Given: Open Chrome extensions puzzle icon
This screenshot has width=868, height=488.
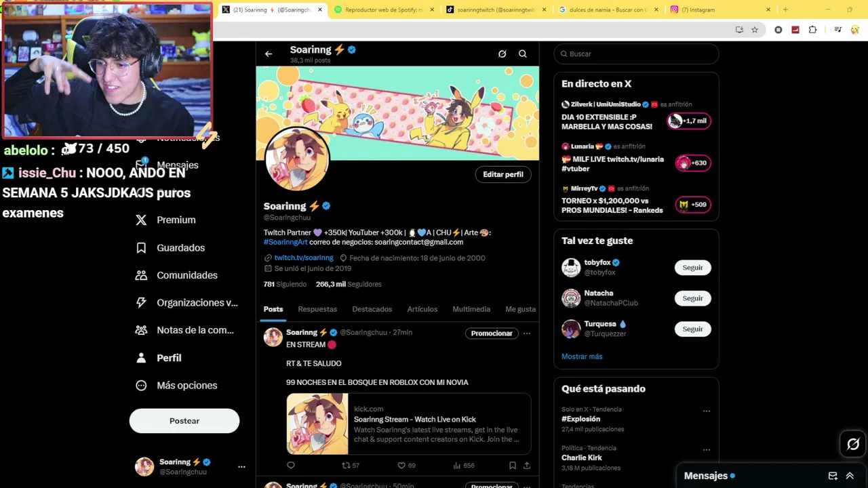Looking at the screenshot, I should tap(812, 30).
